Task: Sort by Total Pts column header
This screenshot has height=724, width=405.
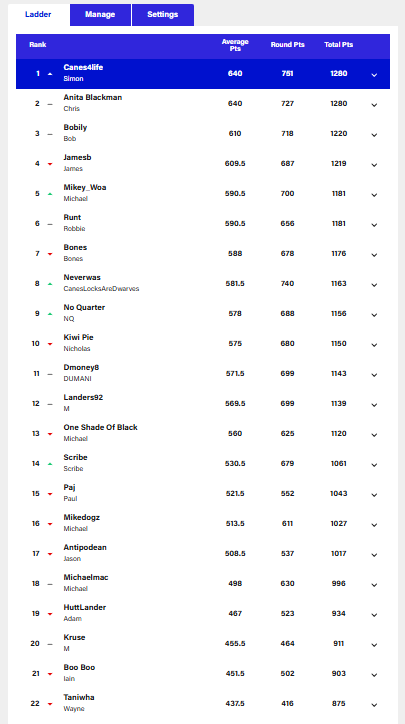Action: pyautogui.click(x=339, y=45)
